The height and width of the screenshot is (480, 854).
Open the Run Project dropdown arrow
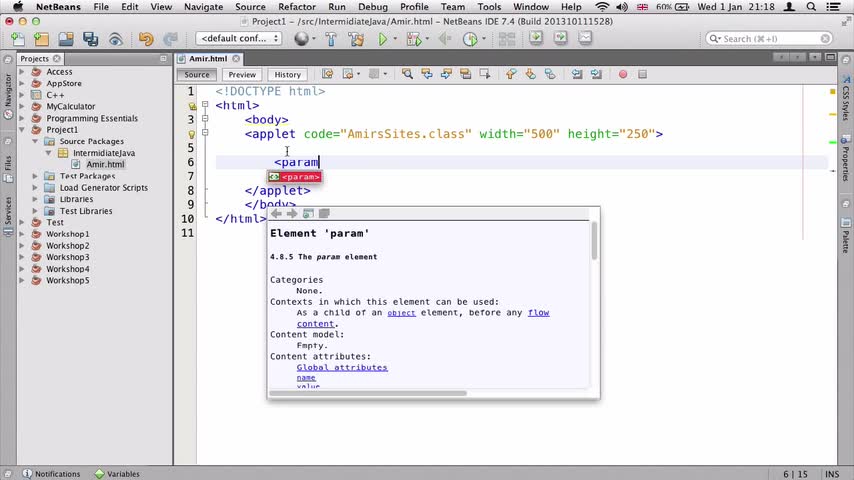coord(395,39)
